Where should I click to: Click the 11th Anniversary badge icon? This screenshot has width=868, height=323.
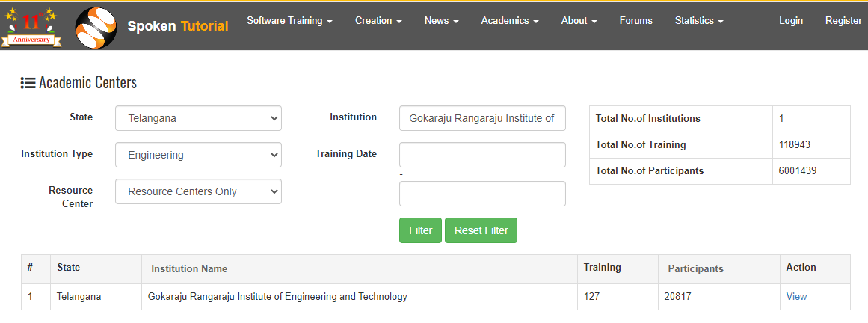click(31, 27)
